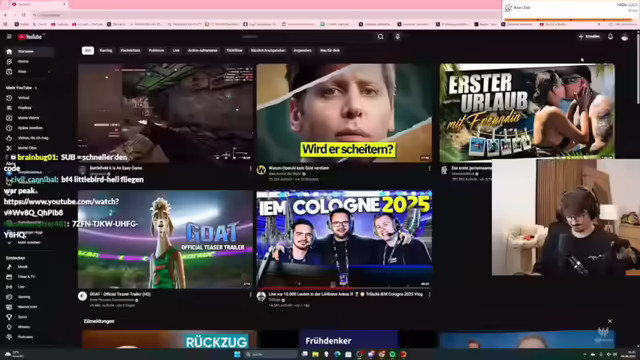
Task: Open the IEM Cologne 2025 vlog title
Action: 346,294
